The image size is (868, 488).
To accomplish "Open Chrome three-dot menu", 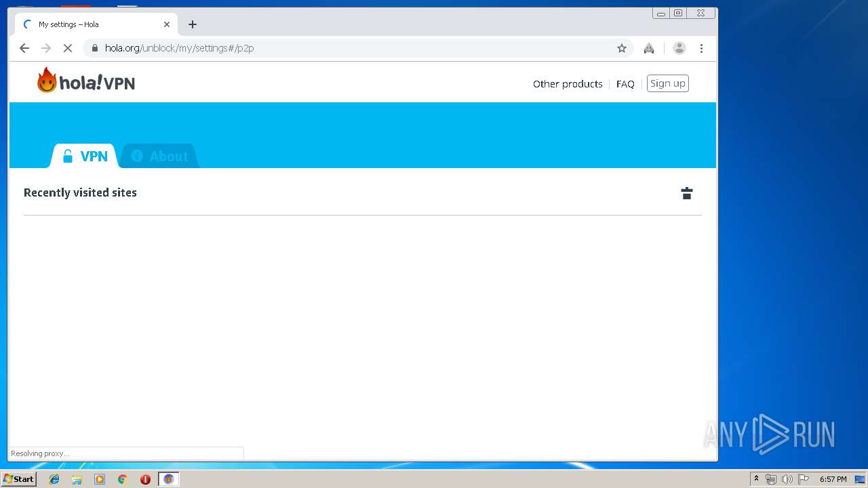I will pyautogui.click(x=701, y=48).
